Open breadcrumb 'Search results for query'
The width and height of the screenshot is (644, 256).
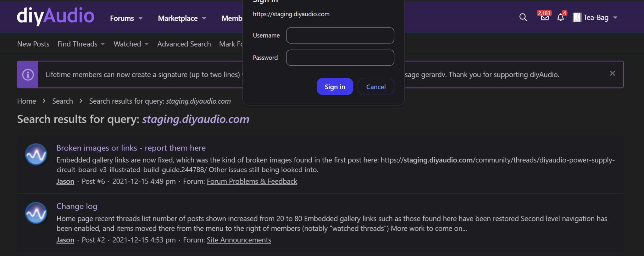coord(160,101)
